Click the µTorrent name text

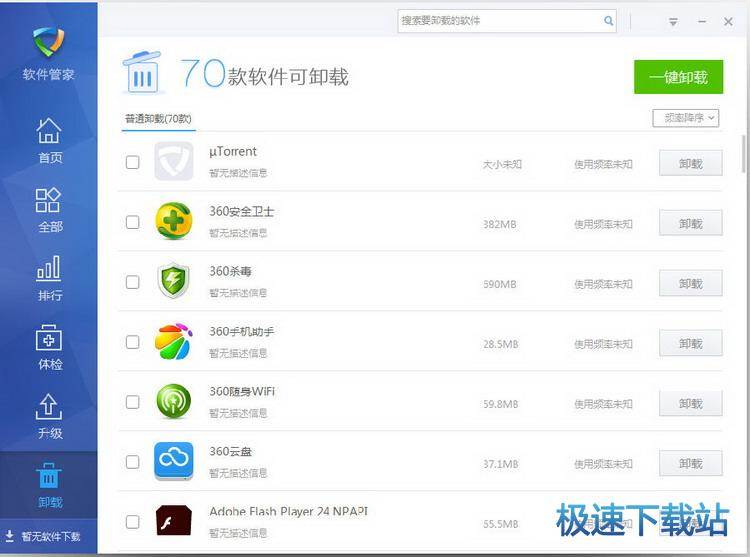pyautogui.click(x=233, y=152)
